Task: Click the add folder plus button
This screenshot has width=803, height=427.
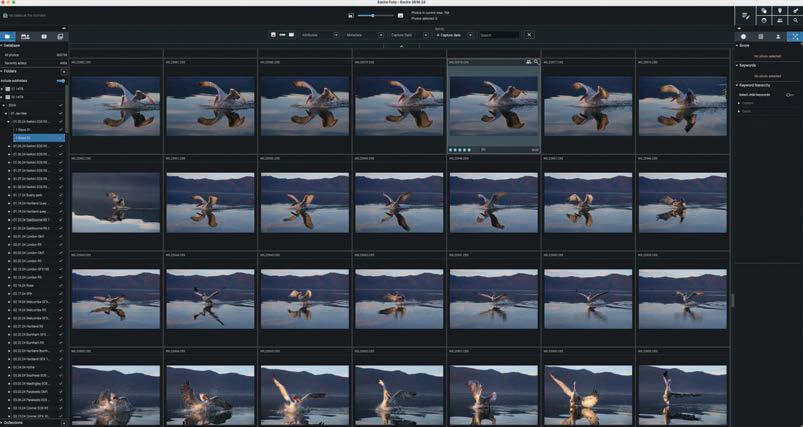Action: pyautogui.click(x=64, y=72)
